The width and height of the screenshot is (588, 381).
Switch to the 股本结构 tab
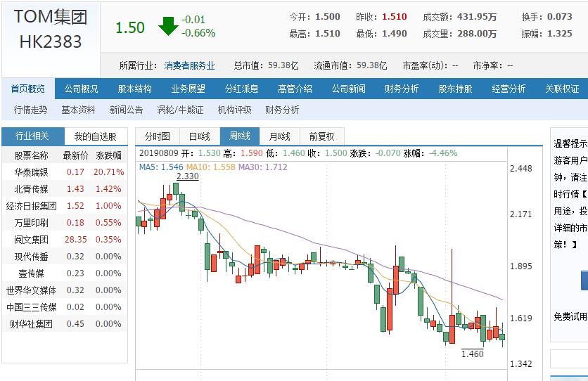point(134,89)
